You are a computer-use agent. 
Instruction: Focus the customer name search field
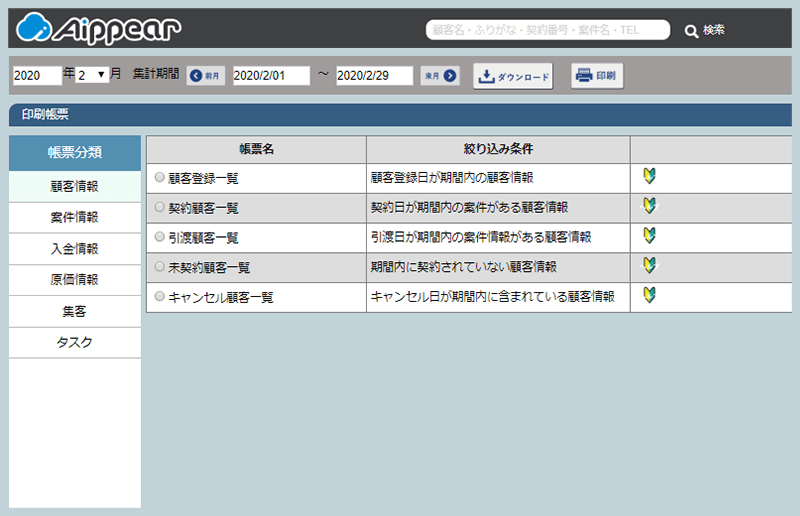point(547,30)
